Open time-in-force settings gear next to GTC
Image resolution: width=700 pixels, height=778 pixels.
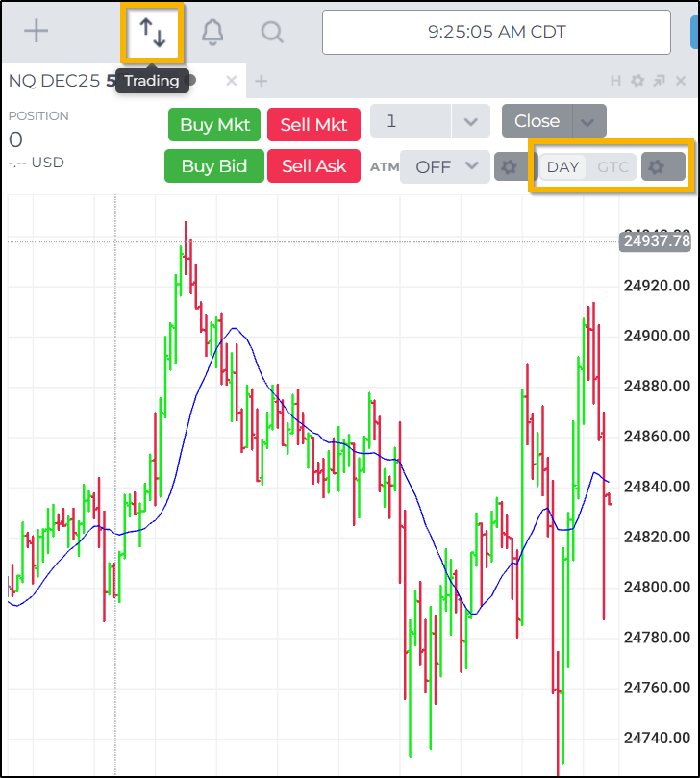click(x=662, y=166)
